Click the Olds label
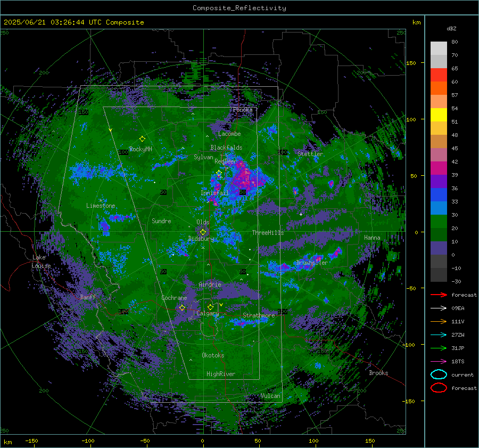This screenshot has width=479, height=448. pyautogui.click(x=203, y=222)
